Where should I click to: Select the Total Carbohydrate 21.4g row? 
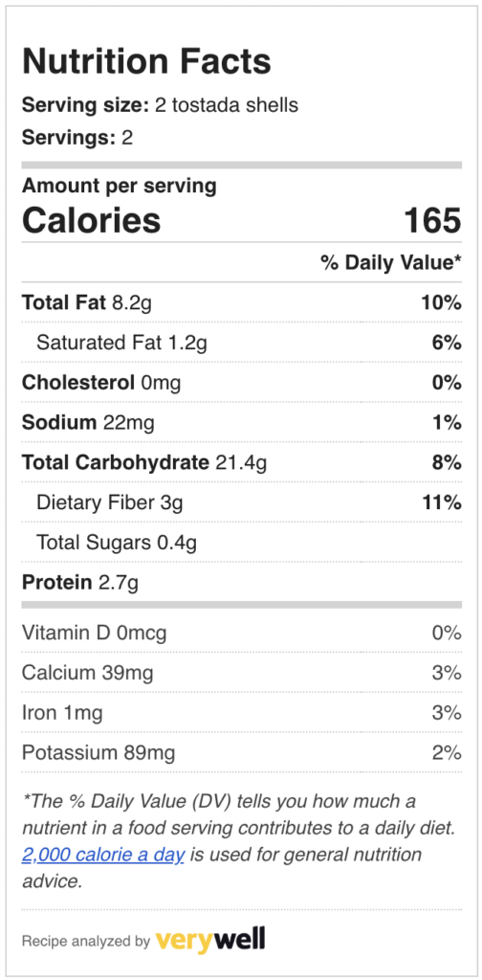[x=242, y=462]
